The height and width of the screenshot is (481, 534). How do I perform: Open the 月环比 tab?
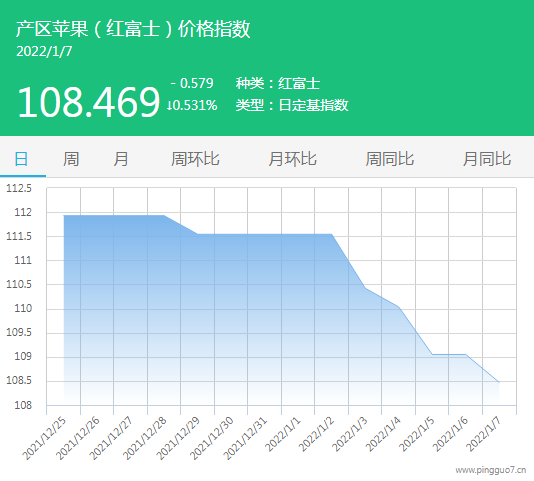292,159
